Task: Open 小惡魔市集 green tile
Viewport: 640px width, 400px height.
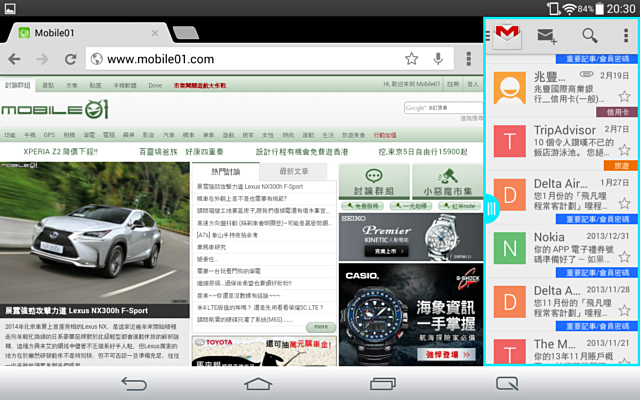Action: (447, 182)
